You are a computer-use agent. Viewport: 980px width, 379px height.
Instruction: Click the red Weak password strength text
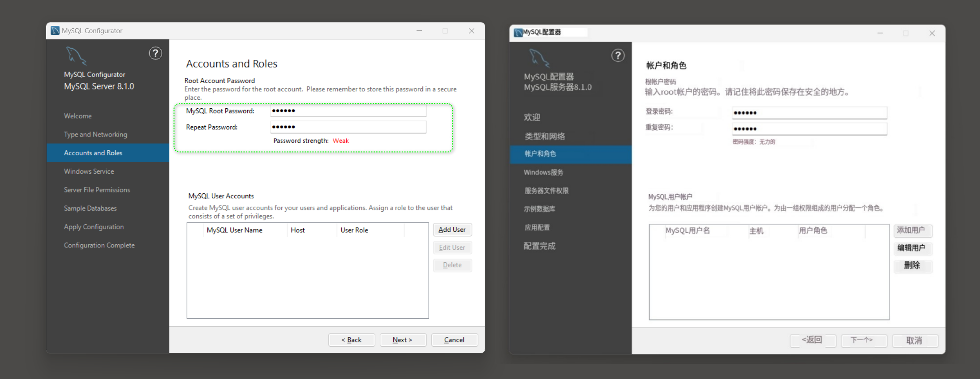click(341, 141)
